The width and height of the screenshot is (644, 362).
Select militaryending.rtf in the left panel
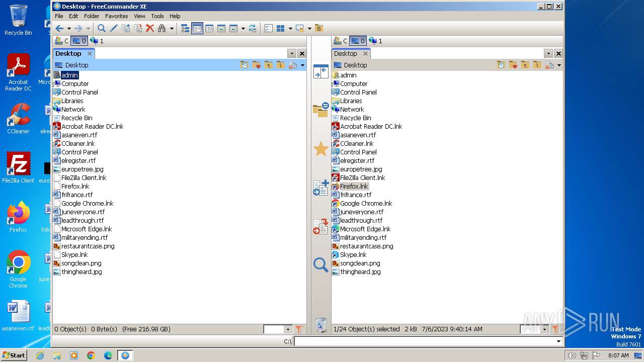point(80,238)
